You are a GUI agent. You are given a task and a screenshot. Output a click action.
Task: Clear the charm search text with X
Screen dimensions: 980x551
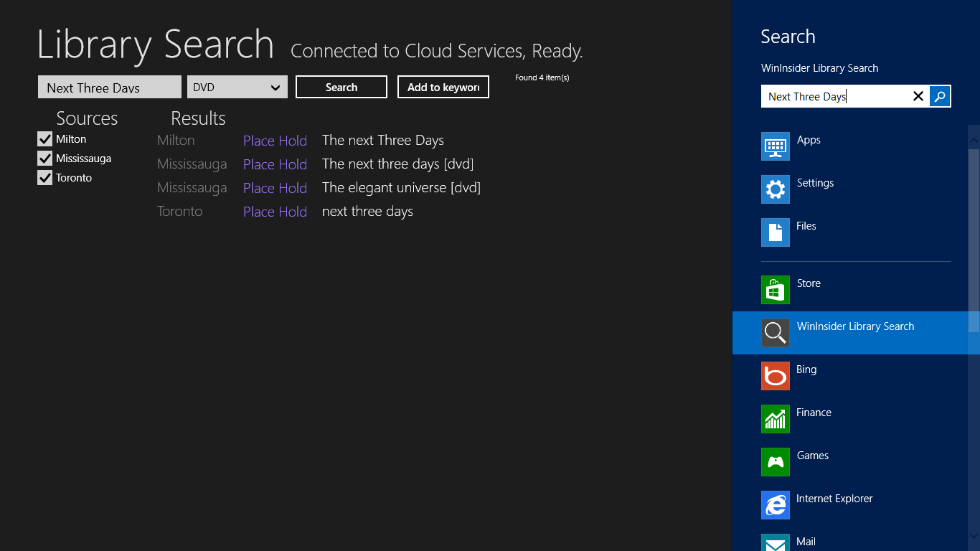click(918, 96)
